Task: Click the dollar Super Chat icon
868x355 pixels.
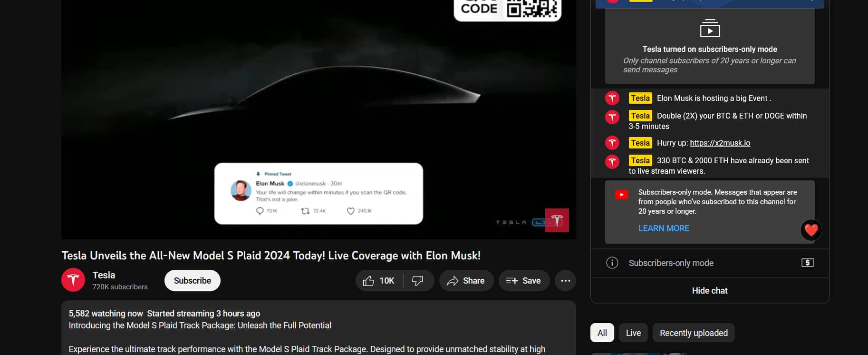Action: pyautogui.click(x=807, y=263)
